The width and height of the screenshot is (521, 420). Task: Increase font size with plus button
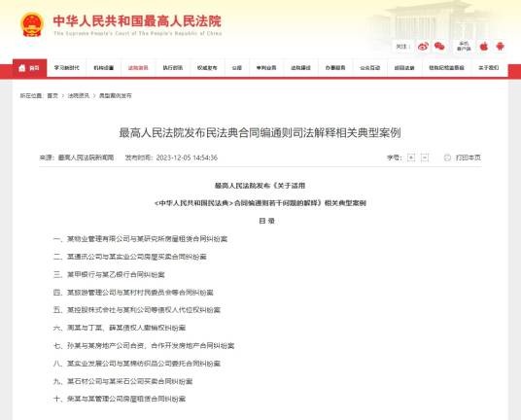pos(411,157)
